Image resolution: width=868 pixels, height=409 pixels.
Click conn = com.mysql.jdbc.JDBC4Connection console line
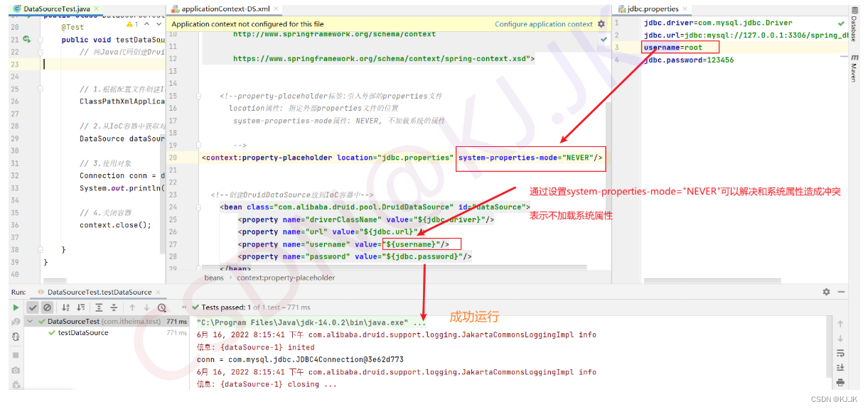pyautogui.click(x=300, y=359)
